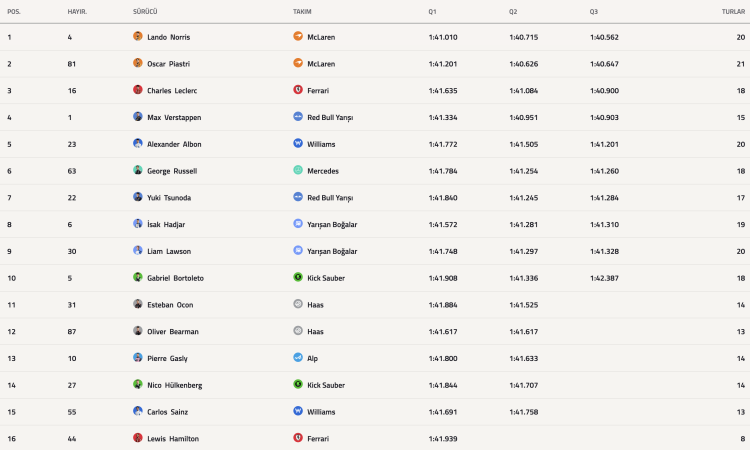The height and width of the screenshot is (450, 750).
Task: Click Ferrari logo in Leclerc's row
Action: [298, 89]
